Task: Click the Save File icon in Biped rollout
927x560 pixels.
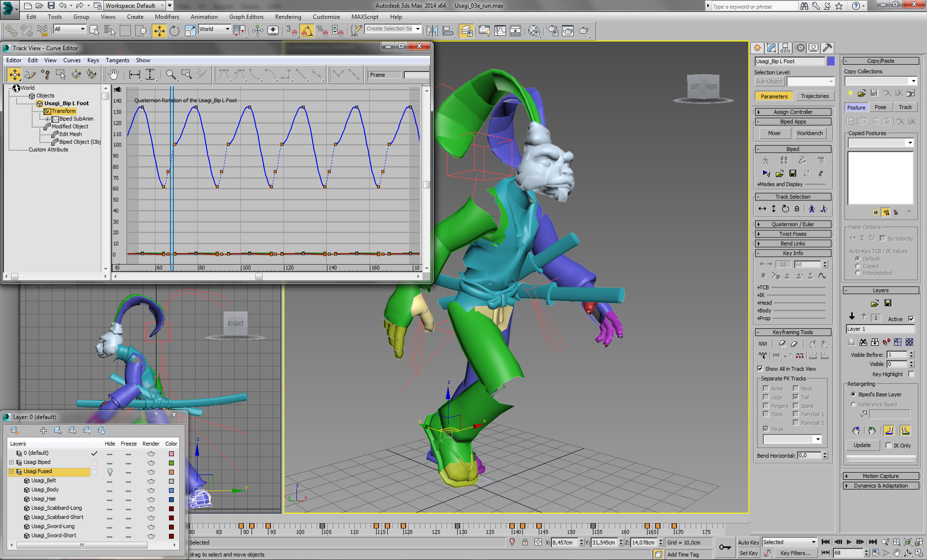Action: [x=792, y=173]
